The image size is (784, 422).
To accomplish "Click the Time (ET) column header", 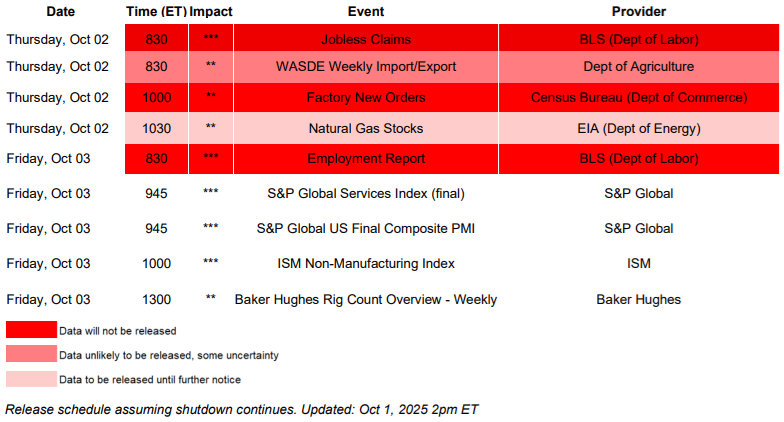I will coord(156,11).
